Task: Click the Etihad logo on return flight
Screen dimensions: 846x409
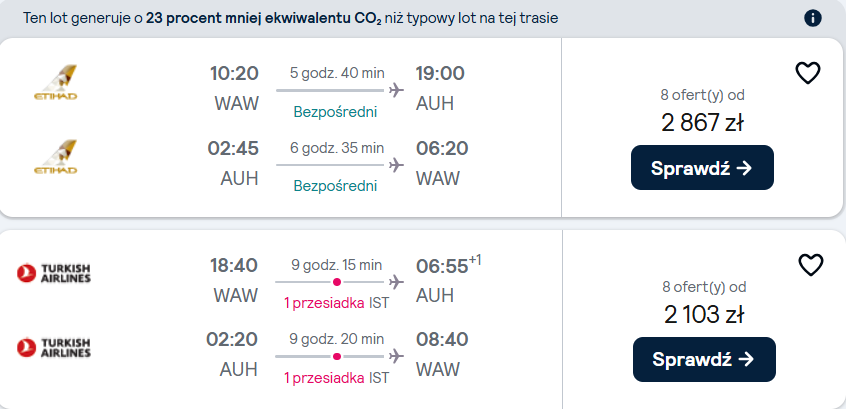Action: 55,156
